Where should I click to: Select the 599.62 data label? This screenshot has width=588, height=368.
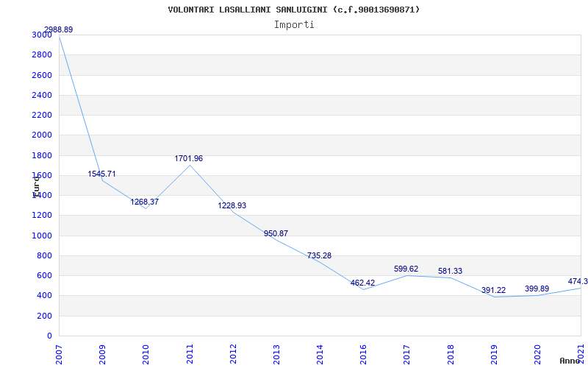(x=406, y=269)
